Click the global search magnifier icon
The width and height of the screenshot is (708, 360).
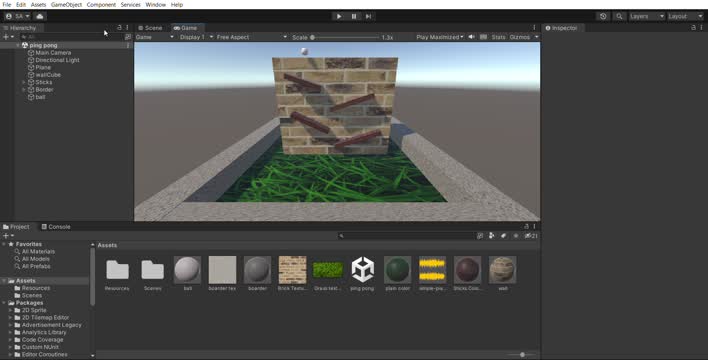[620, 16]
